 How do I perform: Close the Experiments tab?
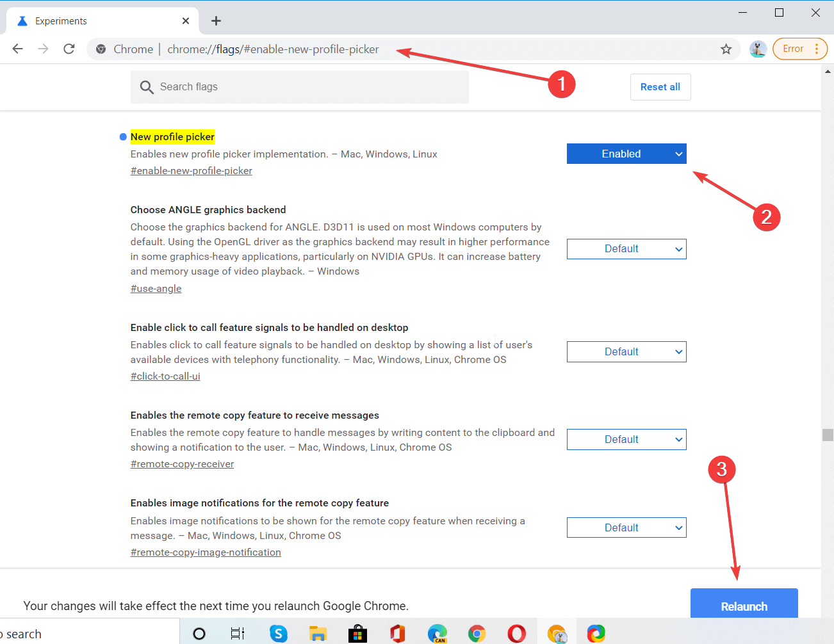(186, 21)
